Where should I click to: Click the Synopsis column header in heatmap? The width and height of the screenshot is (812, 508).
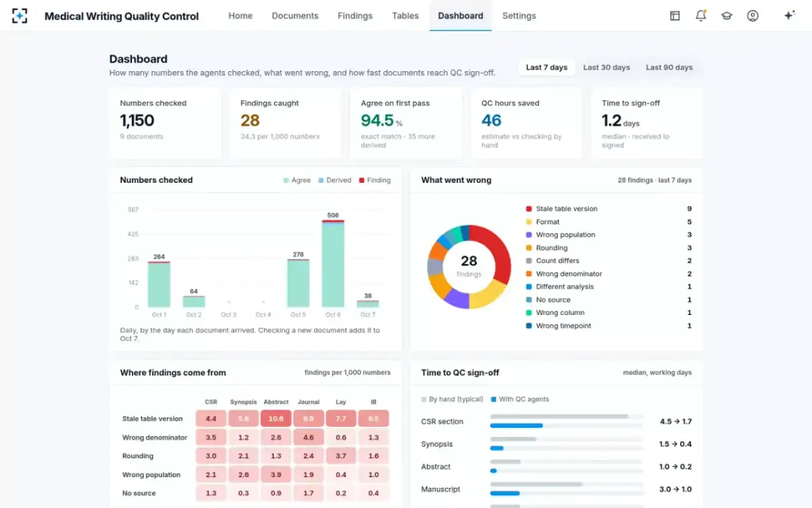(x=244, y=402)
